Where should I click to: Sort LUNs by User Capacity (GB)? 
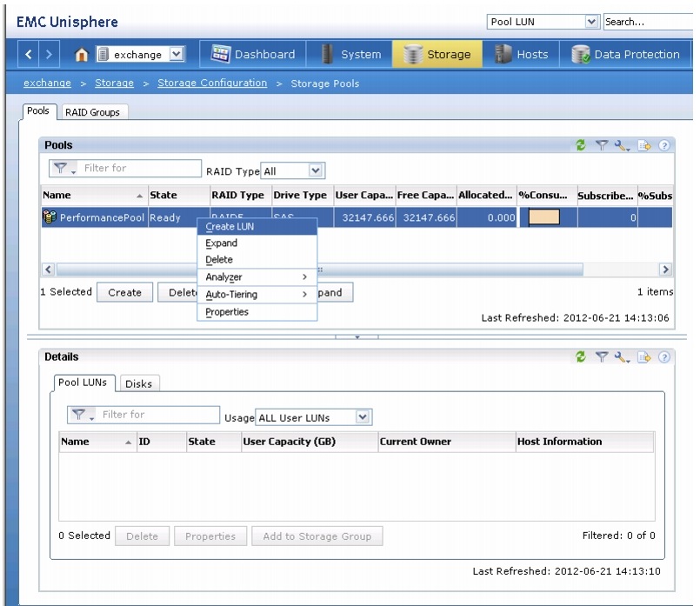pyautogui.click(x=310, y=442)
